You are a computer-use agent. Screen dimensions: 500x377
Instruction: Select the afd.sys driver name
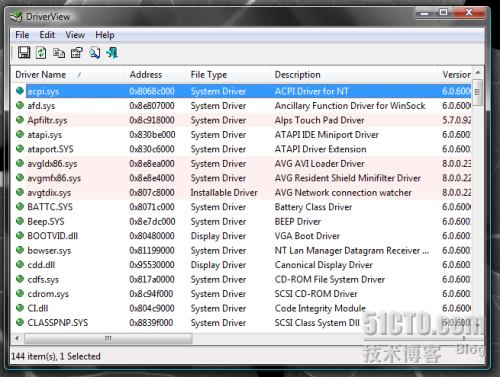click(41, 106)
